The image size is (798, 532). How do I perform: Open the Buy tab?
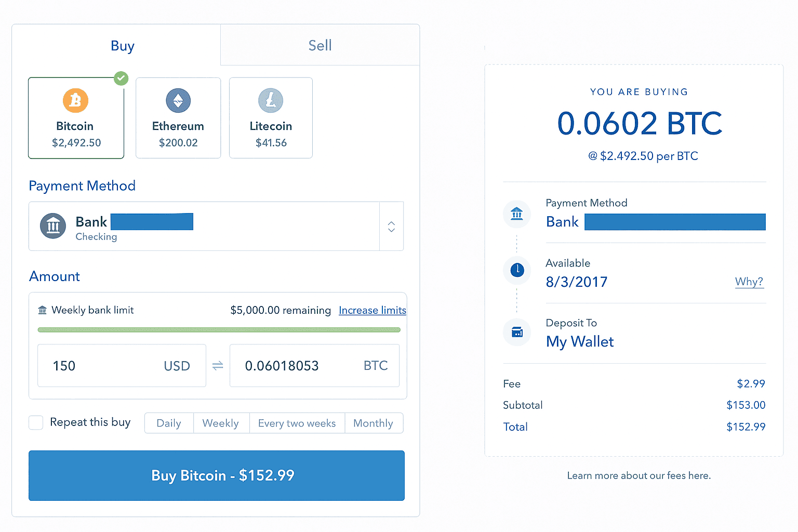coord(122,46)
